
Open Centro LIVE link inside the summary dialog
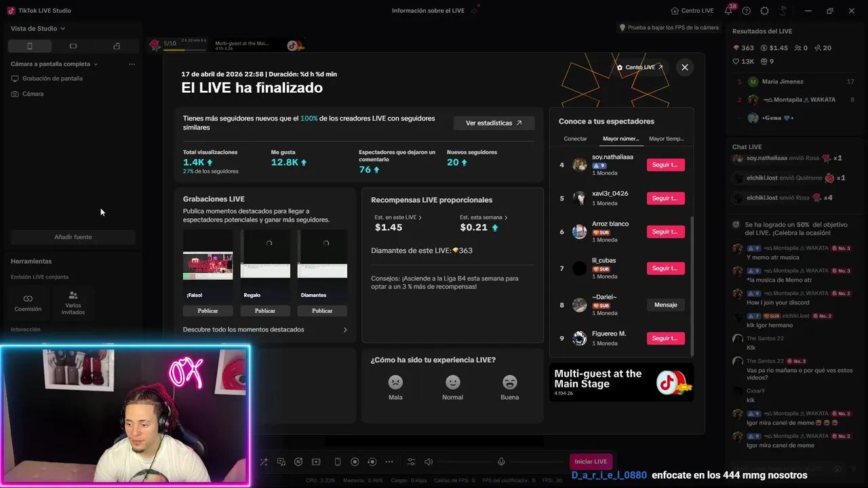[639, 67]
